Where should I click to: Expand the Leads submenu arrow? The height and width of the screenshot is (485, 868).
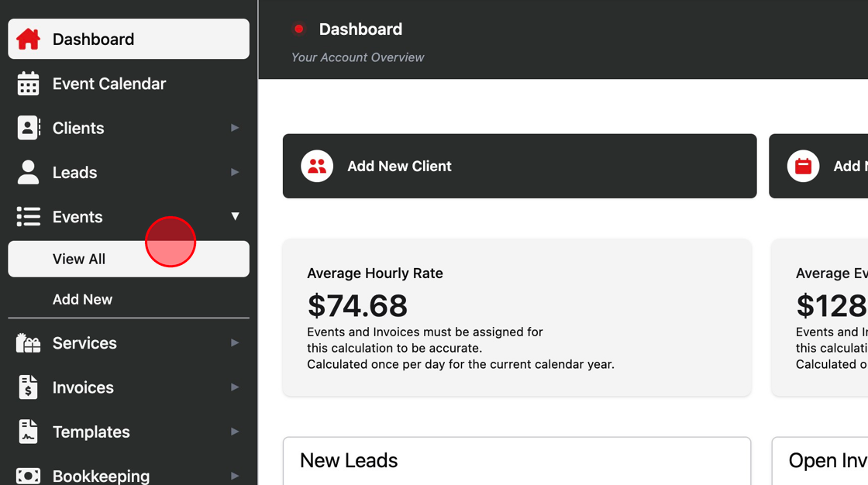point(235,172)
